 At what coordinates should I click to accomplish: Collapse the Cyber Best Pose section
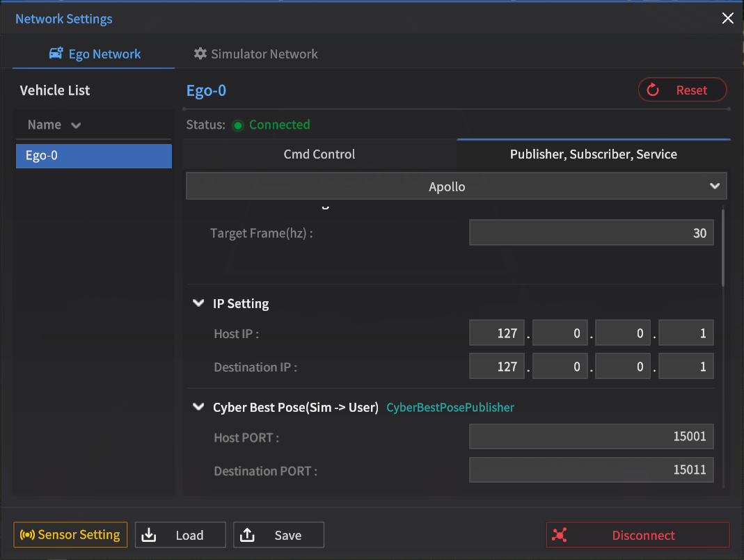pos(198,408)
